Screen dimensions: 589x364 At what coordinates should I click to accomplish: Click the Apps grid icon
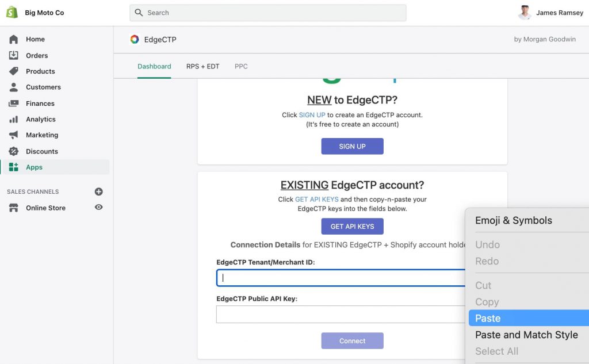14,167
